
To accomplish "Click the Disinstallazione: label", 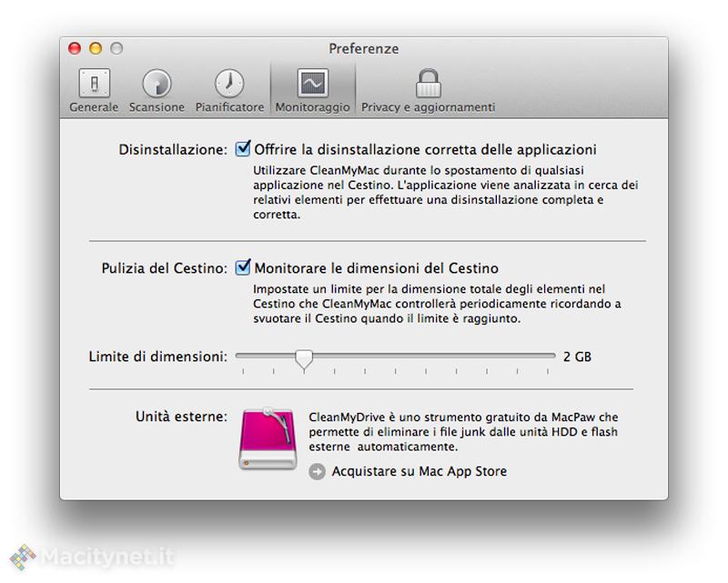I will [173, 149].
